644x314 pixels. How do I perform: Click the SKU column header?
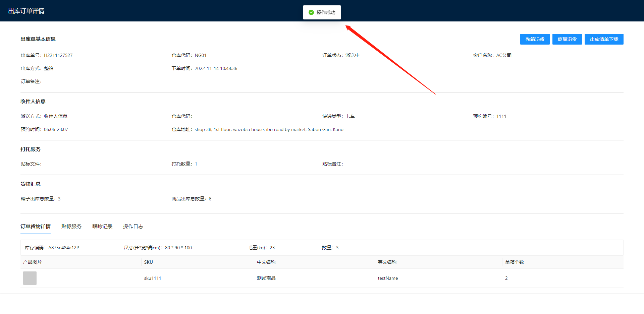[x=149, y=262]
